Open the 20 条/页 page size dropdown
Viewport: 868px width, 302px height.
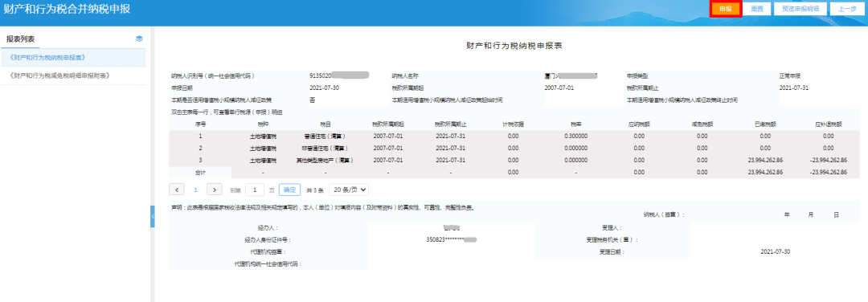click(x=349, y=190)
